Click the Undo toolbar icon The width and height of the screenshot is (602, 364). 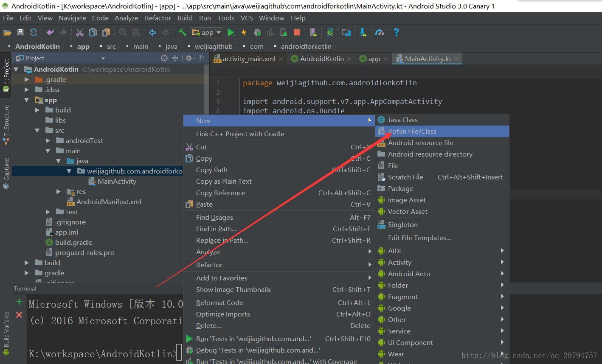(50, 32)
